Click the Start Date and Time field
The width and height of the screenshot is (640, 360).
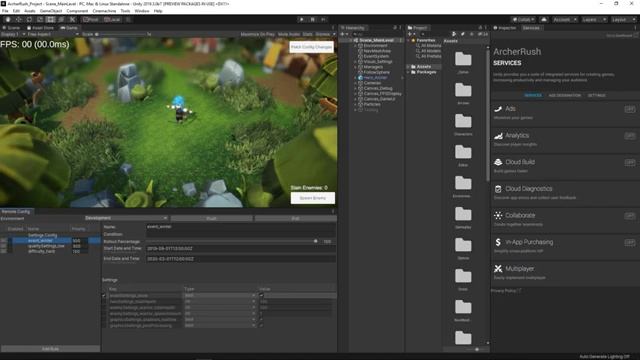[x=241, y=248]
